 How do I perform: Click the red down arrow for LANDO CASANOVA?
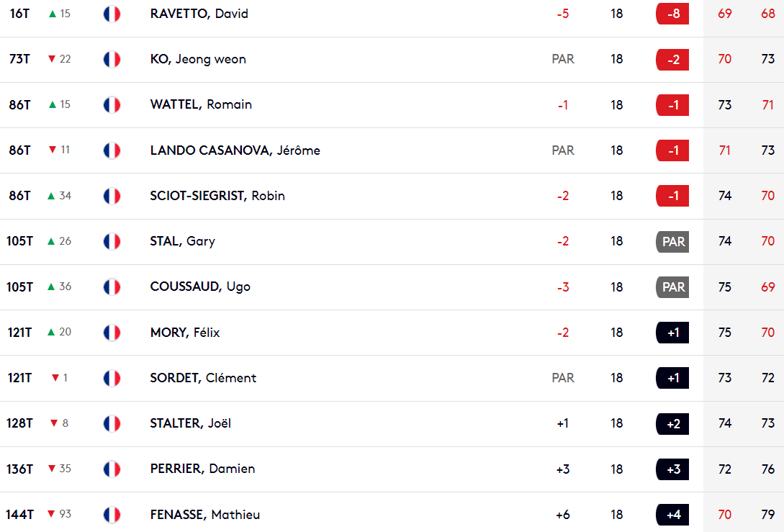click(x=53, y=150)
